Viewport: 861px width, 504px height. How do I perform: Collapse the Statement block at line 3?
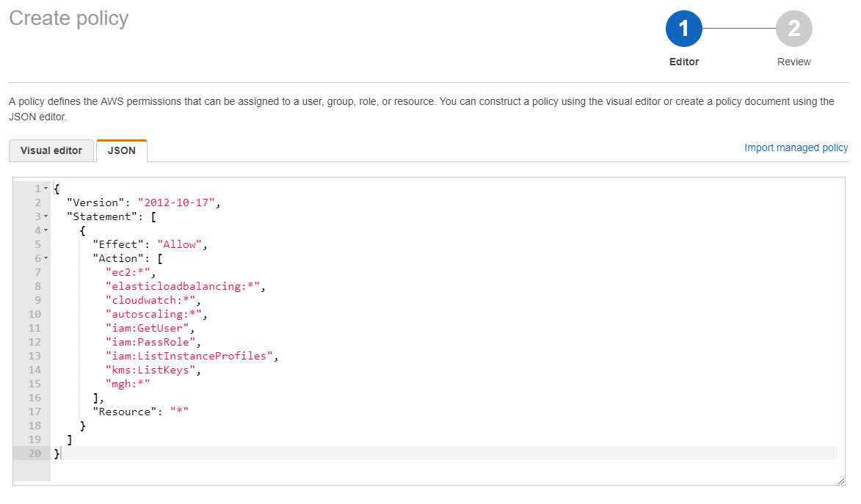point(46,217)
